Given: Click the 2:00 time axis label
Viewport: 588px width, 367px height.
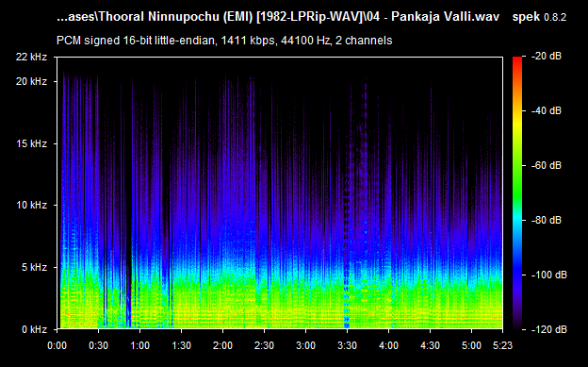Looking at the screenshot, I should click(x=222, y=345).
